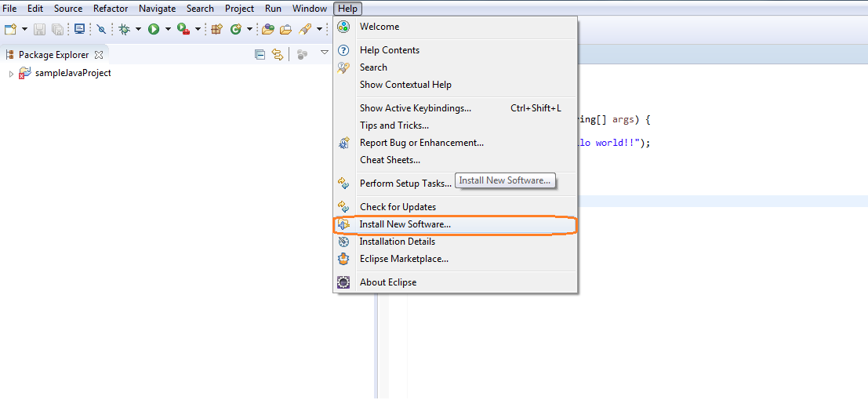This screenshot has height=400, width=868.
Task: Open the Debug dropdown arrow
Action: coord(138,29)
